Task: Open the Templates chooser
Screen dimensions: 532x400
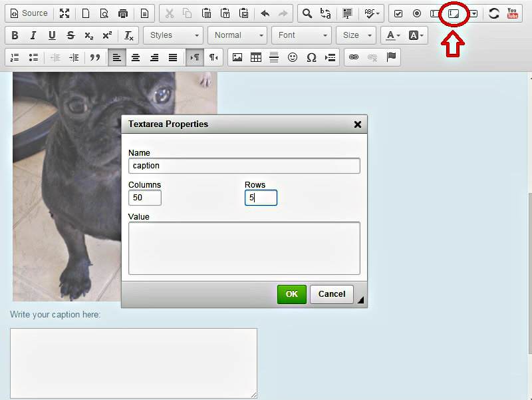Action: 144,13
